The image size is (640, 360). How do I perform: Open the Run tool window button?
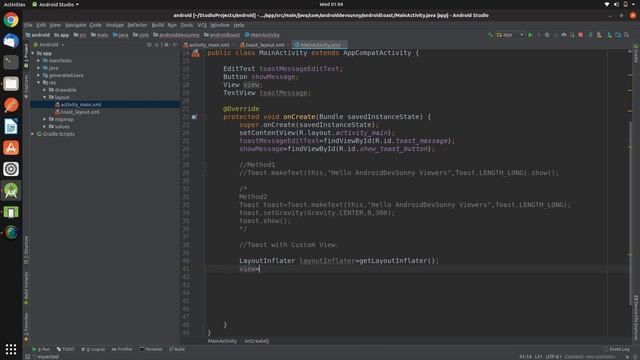[41, 349]
